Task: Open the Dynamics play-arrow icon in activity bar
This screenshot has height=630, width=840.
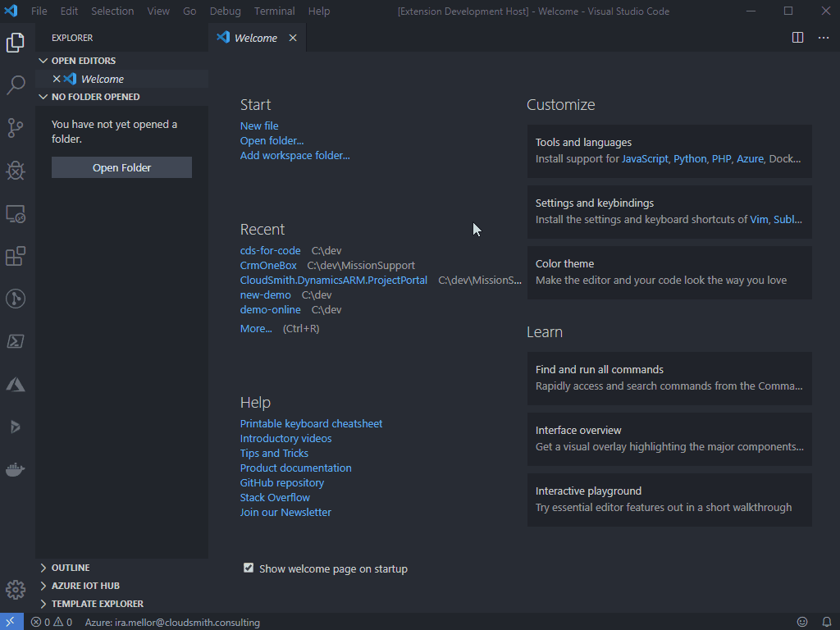Action: 16,427
